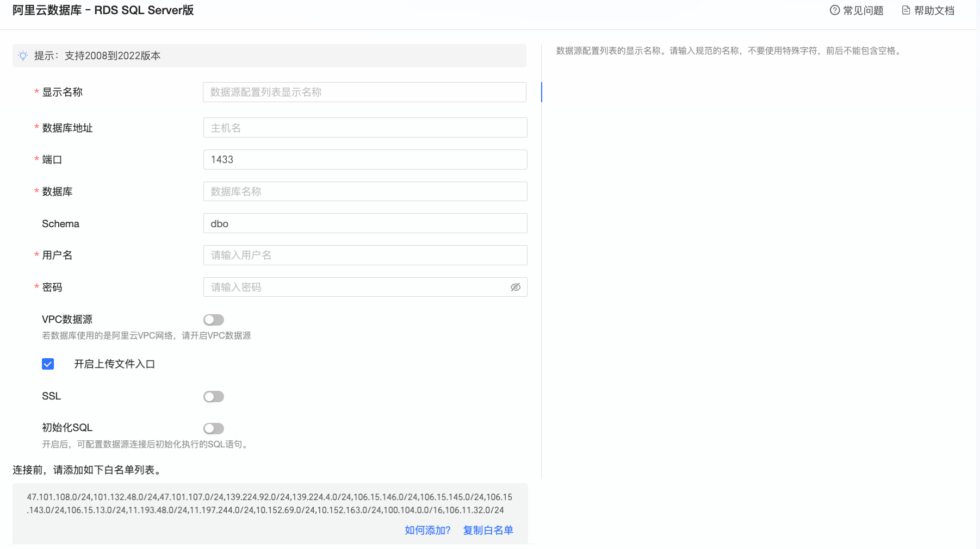Turn on the SSL switch
This screenshot has height=549, width=980.
click(214, 396)
